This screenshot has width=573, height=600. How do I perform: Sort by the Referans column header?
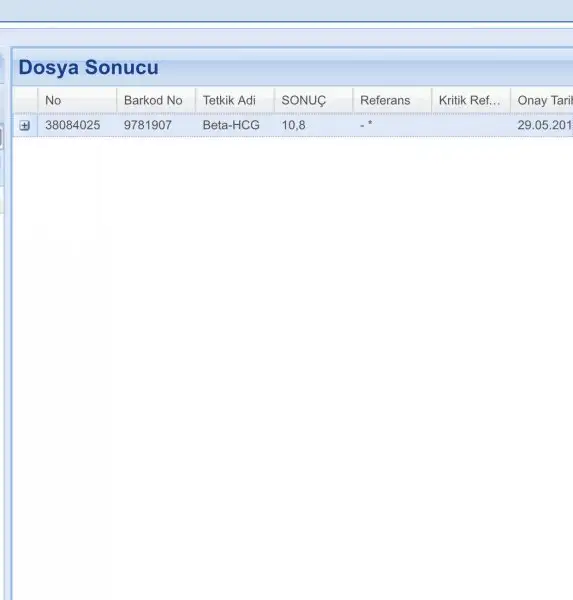[393, 100]
